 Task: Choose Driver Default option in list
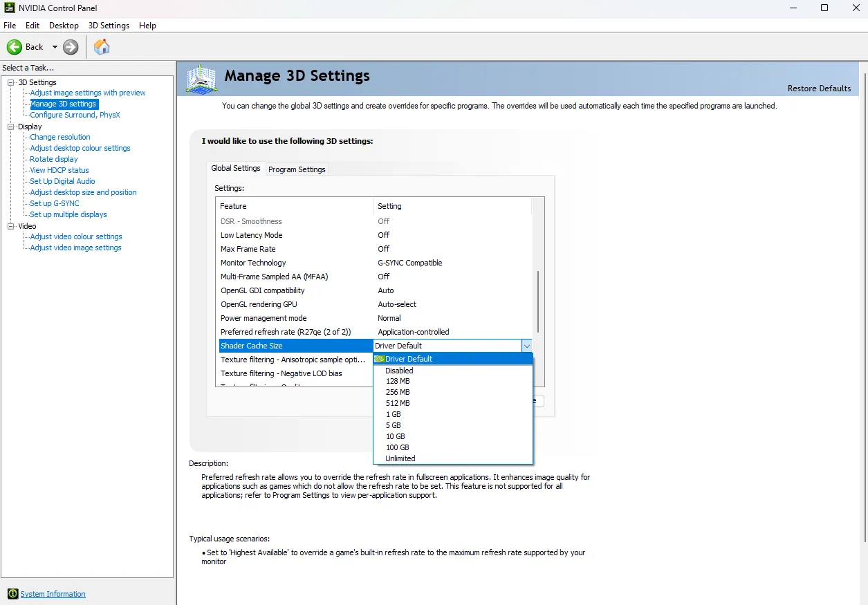pyautogui.click(x=453, y=359)
